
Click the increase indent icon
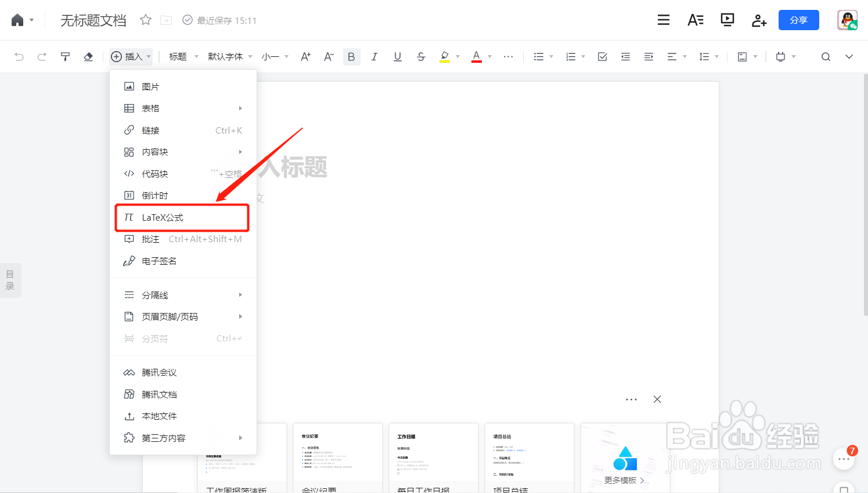click(649, 56)
